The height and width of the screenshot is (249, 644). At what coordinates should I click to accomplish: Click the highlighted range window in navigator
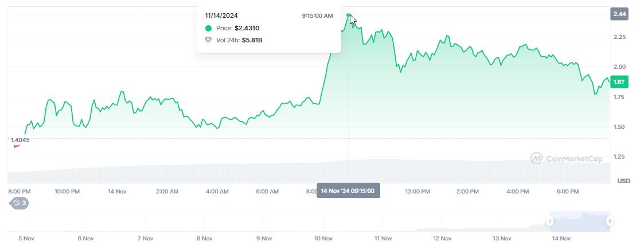580,221
